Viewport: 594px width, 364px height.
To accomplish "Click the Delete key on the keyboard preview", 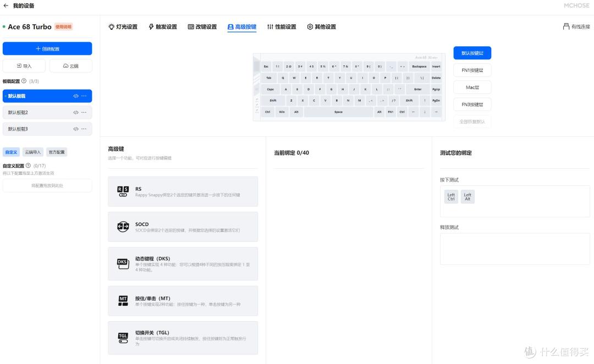I will tap(436, 78).
